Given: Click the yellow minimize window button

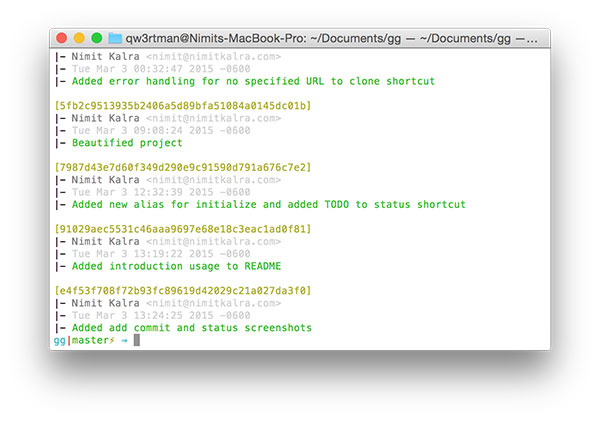Looking at the screenshot, I should [x=79, y=38].
